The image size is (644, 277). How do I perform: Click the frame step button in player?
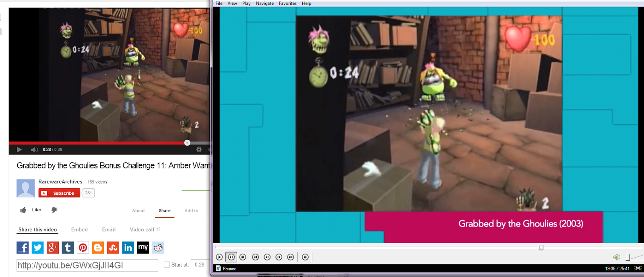point(305,257)
